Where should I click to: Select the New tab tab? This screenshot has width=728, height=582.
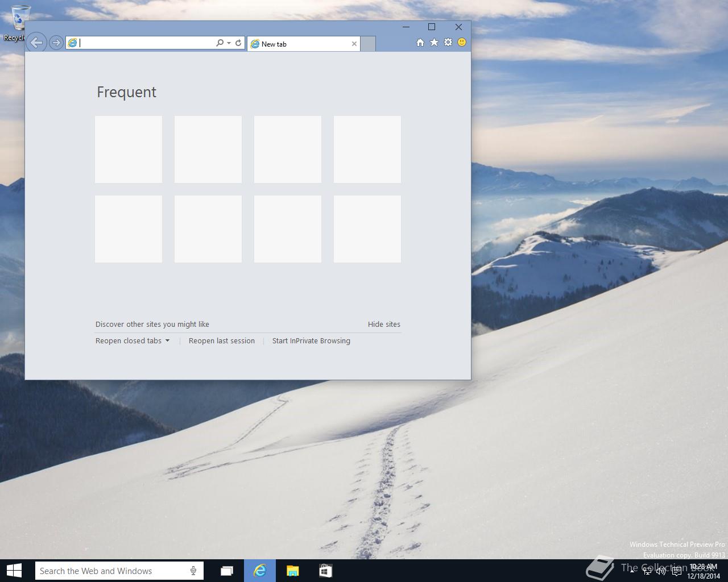(304, 44)
